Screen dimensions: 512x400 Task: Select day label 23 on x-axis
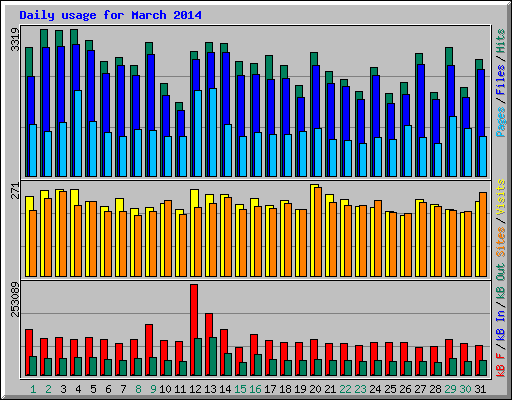[360, 389]
